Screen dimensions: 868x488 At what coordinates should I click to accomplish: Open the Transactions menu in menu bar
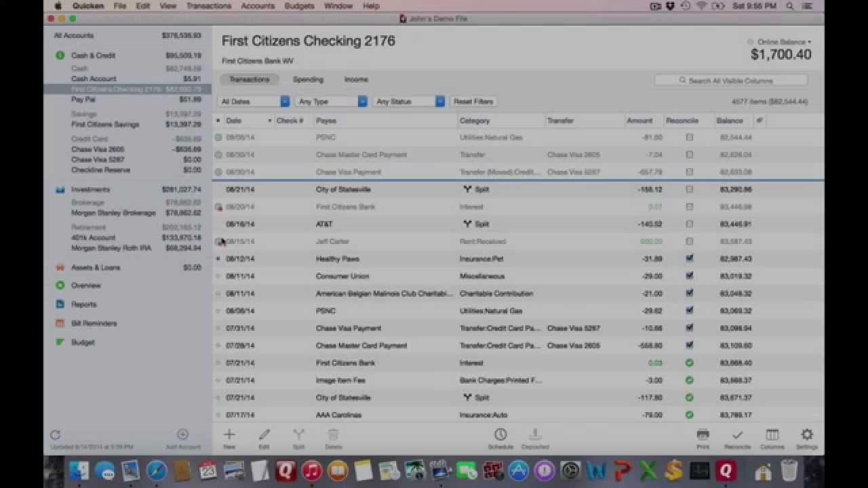pos(208,6)
